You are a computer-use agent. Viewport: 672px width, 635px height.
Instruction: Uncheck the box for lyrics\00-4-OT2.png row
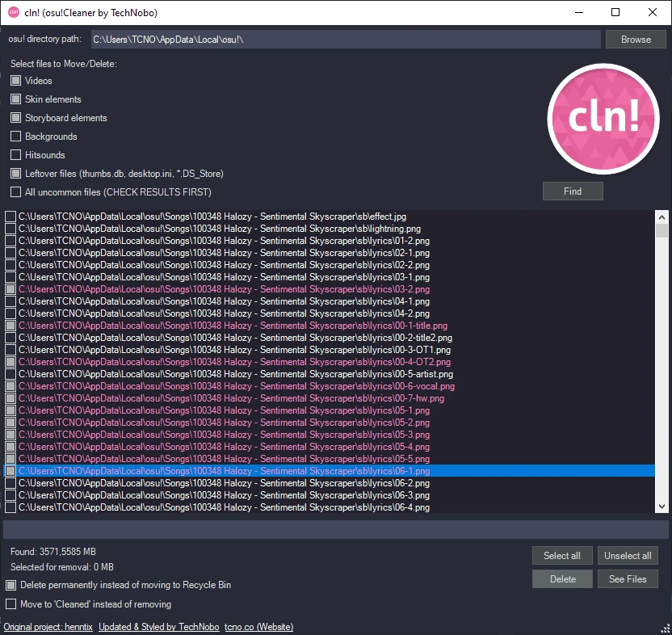click(10, 362)
